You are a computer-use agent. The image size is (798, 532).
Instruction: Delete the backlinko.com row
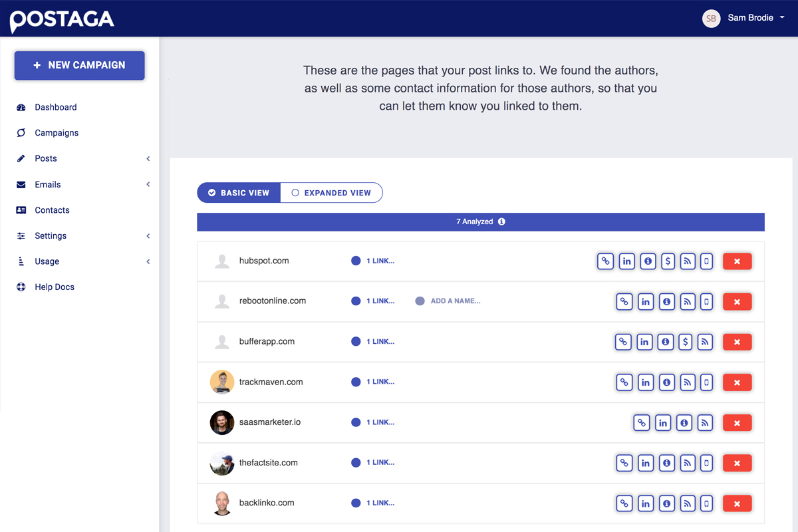737,503
